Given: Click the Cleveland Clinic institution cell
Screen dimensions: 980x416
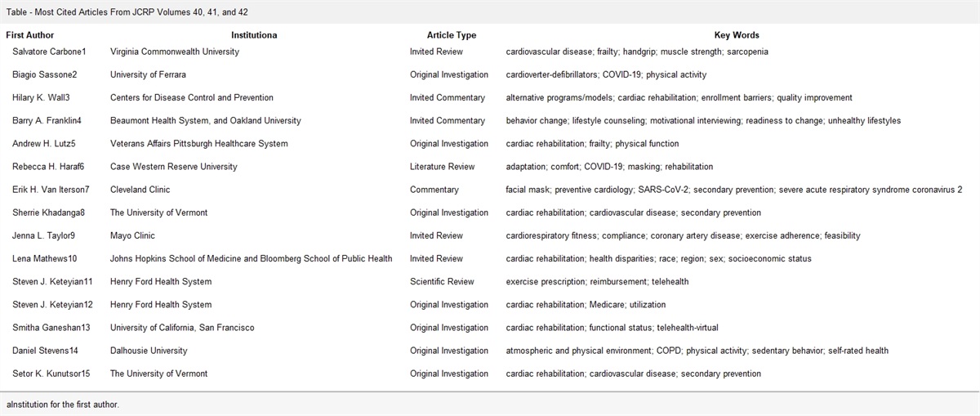Looking at the screenshot, I should [x=140, y=190].
